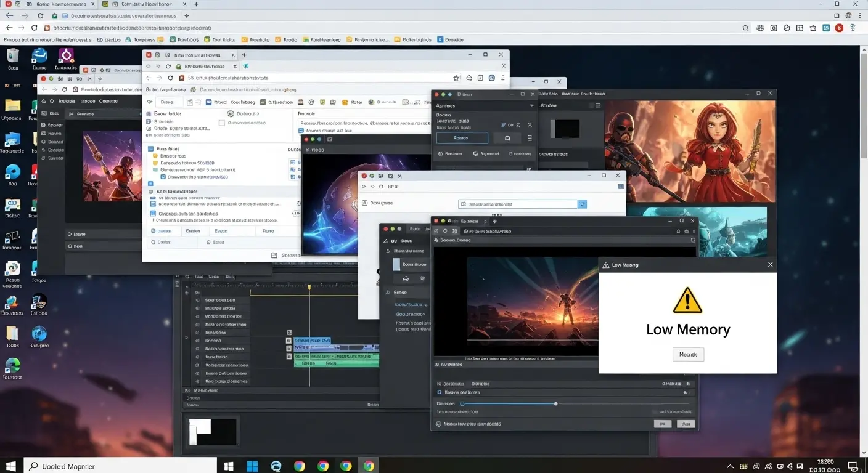Viewport: 868px width, 473px height.
Task: Select upper radio option at bottom of dark viewer
Action: 70,234
